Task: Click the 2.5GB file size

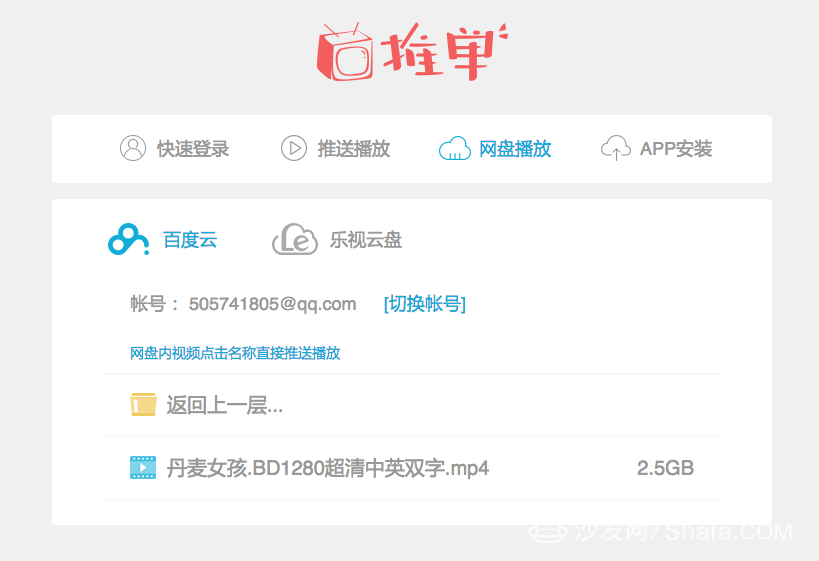Action: pos(665,468)
